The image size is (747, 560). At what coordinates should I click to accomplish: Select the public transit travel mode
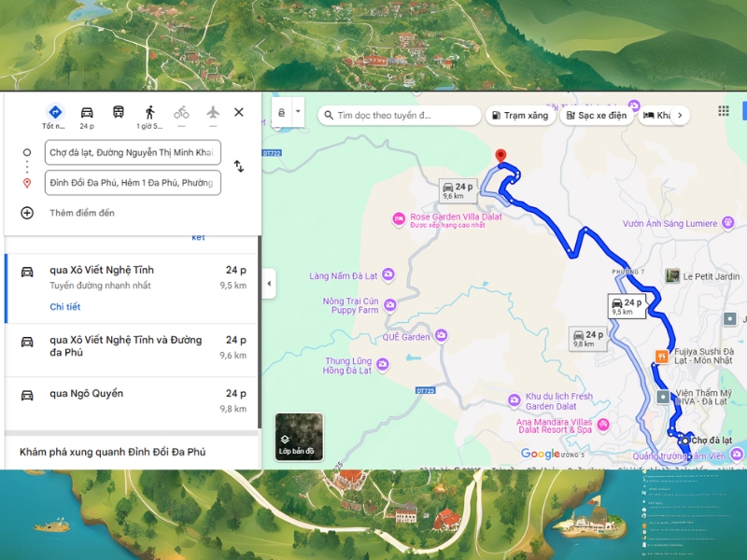[x=119, y=113]
